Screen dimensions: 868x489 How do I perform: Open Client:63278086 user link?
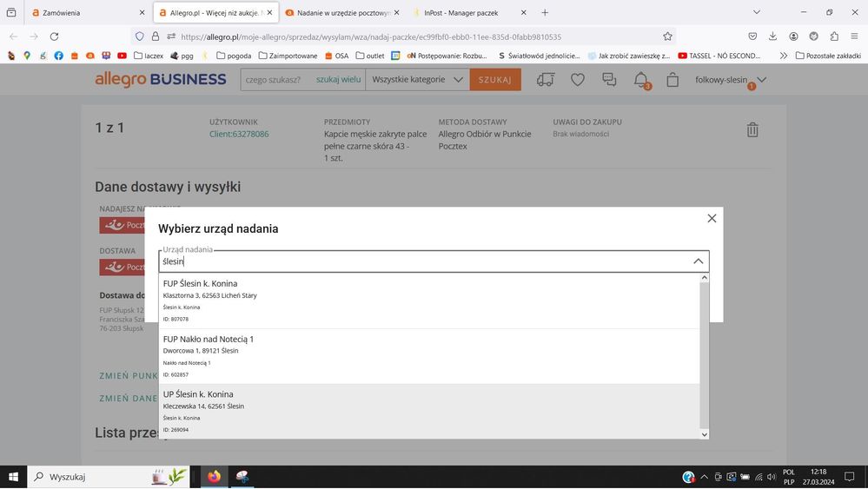pos(239,134)
